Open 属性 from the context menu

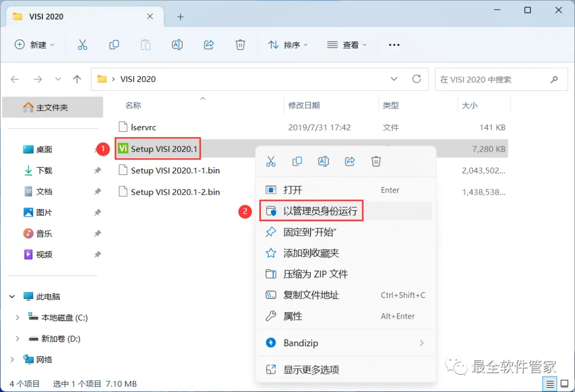(346, 316)
